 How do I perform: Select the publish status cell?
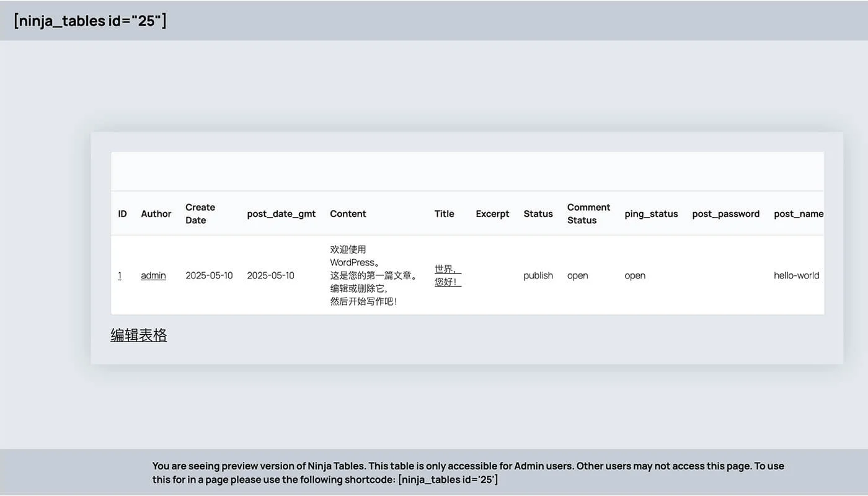tap(538, 275)
